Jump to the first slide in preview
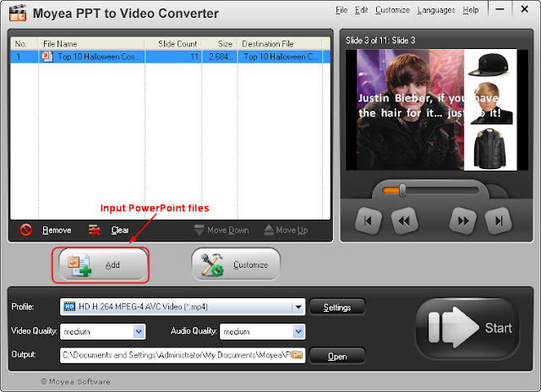The width and height of the screenshot is (541, 392). [x=369, y=221]
